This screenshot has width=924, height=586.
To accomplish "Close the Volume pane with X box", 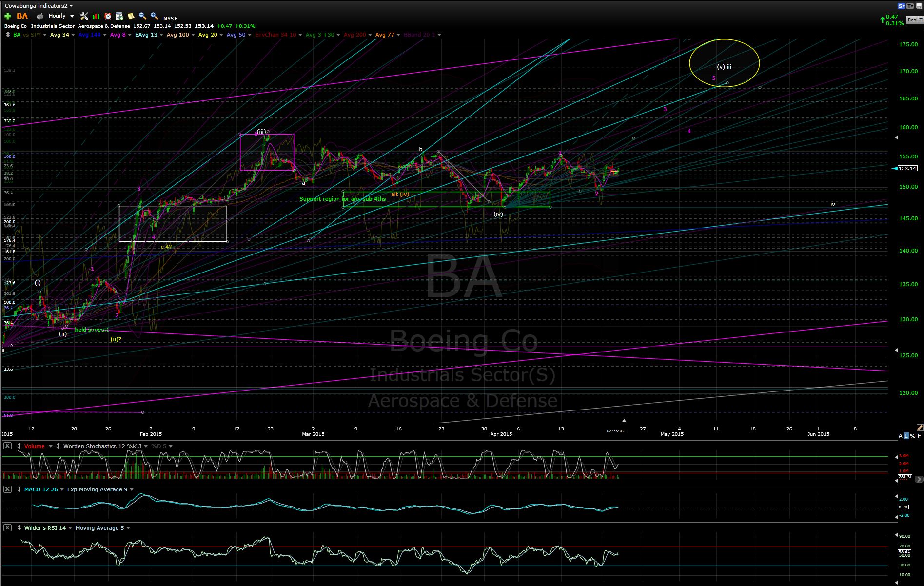I will [8, 446].
